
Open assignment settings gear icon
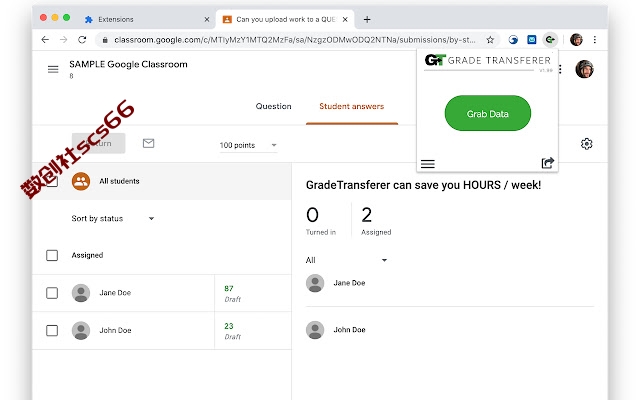point(587,144)
